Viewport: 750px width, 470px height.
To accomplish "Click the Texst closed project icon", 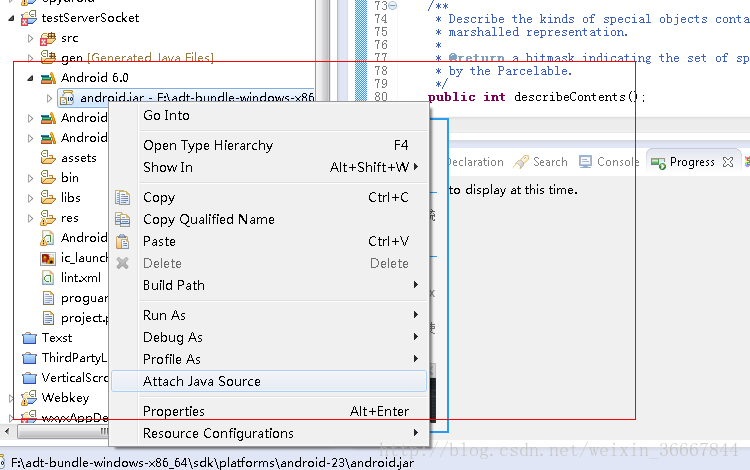I will coord(30,338).
